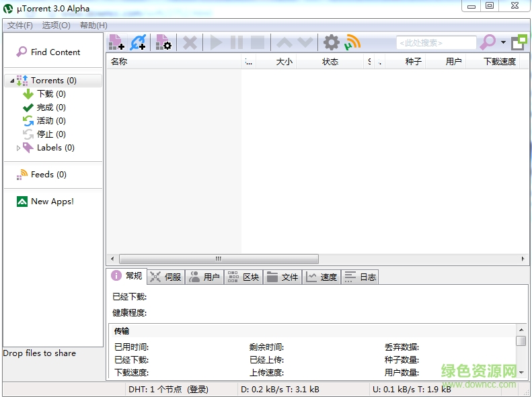The image size is (532, 397).
Task: Collapse the Torrents tree node
Action: (x=12, y=81)
